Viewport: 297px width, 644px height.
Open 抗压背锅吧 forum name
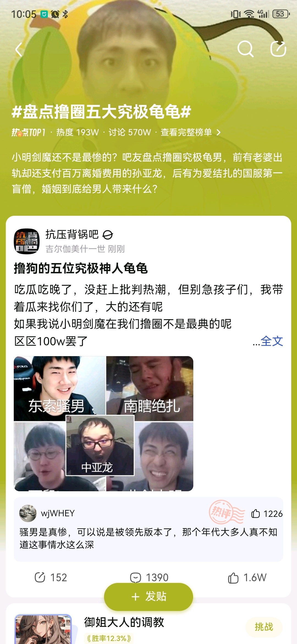(72, 234)
